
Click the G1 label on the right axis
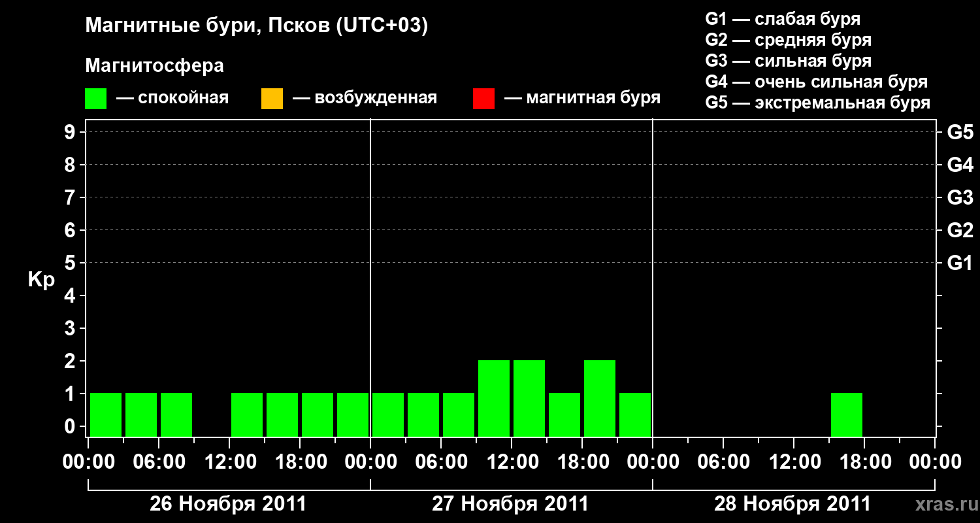point(960,263)
